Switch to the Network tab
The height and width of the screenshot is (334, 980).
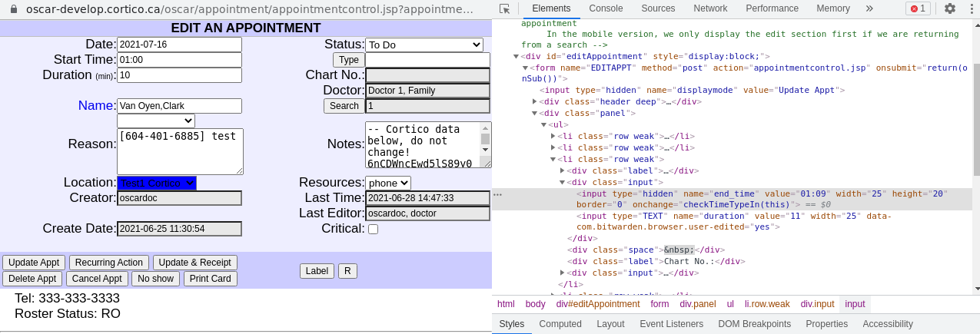click(710, 8)
